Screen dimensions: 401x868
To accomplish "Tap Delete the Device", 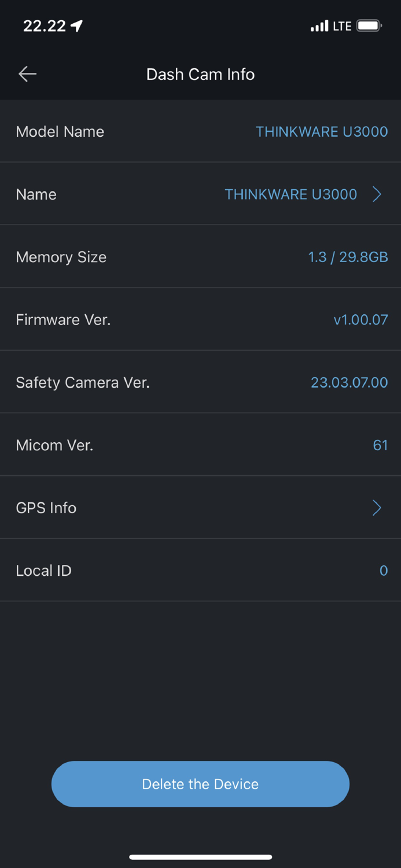I will coord(200,784).
